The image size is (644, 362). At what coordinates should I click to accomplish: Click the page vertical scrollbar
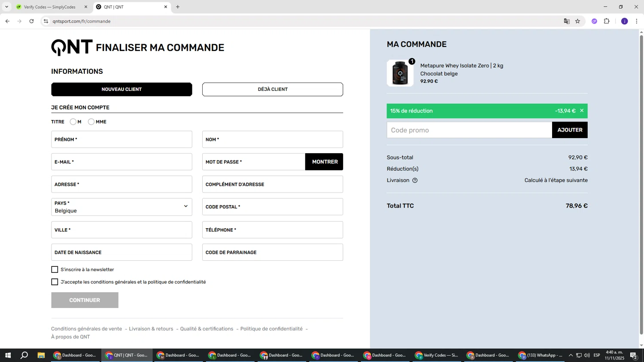pos(641,184)
